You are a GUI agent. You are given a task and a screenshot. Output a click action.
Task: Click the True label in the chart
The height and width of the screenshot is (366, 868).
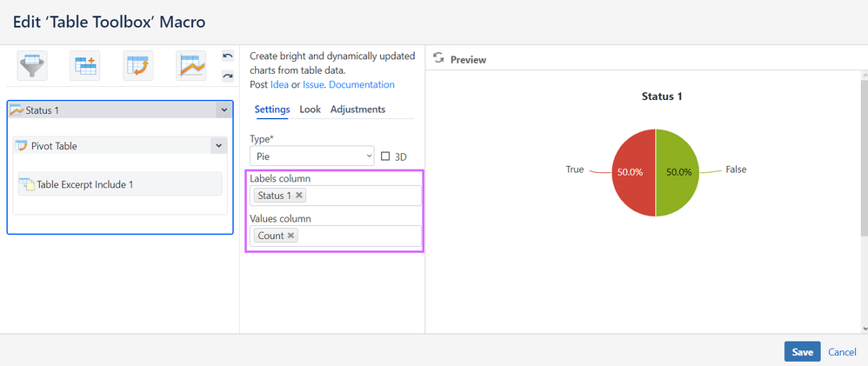tap(574, 170)
